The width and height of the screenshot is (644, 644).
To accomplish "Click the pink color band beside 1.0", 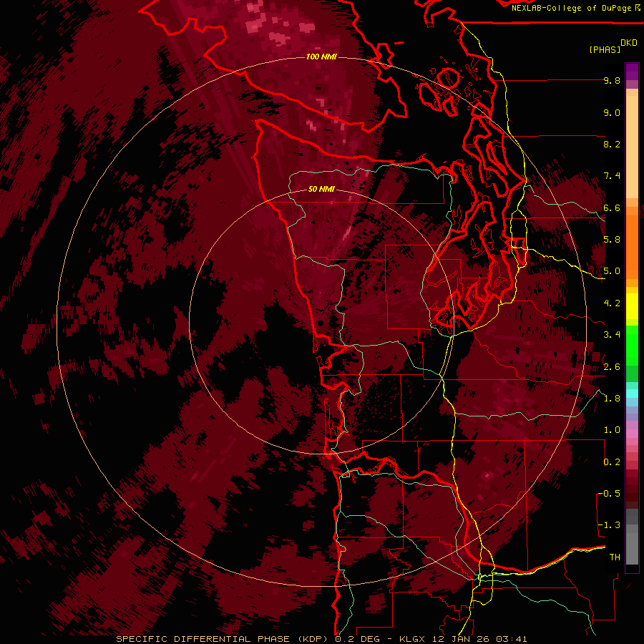I will click(x=632, y=434).
